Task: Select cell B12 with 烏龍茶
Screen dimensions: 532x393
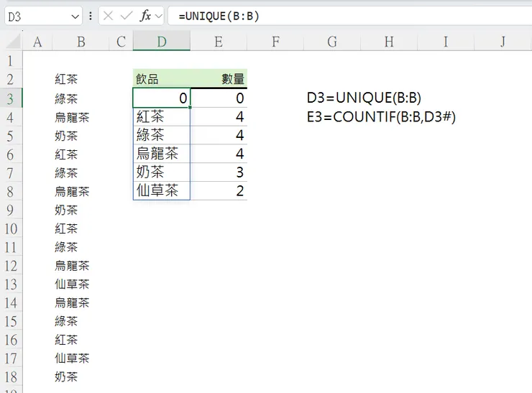Action: coord(81,266)
